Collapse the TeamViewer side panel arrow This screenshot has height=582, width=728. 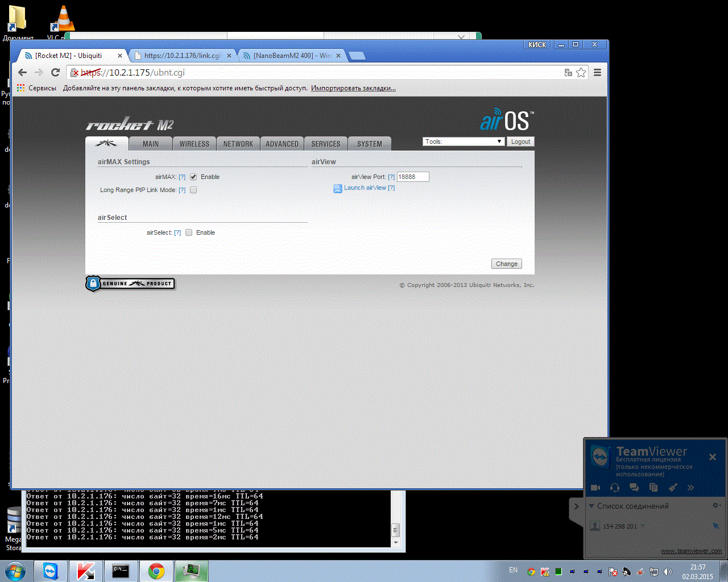click(576, 506)
